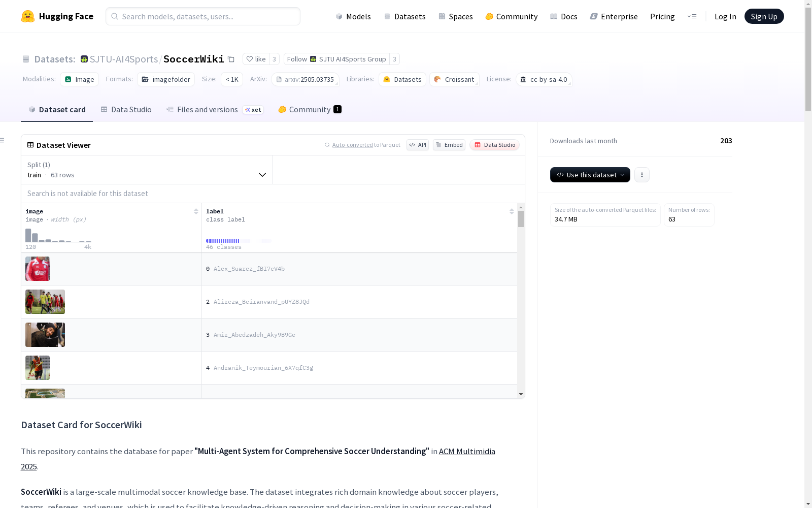Open the arxiv:2505.03735 tag
The image size is (812, 508).
(305, 79)
